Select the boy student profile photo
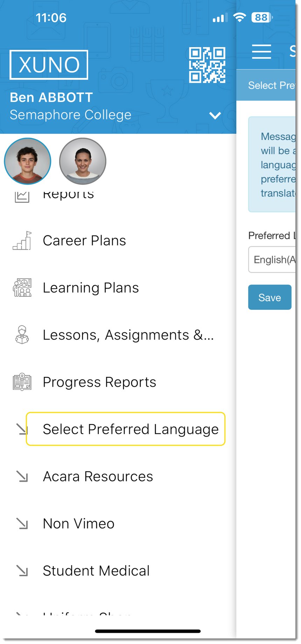 pyautogui.click(x=28, y=161)
